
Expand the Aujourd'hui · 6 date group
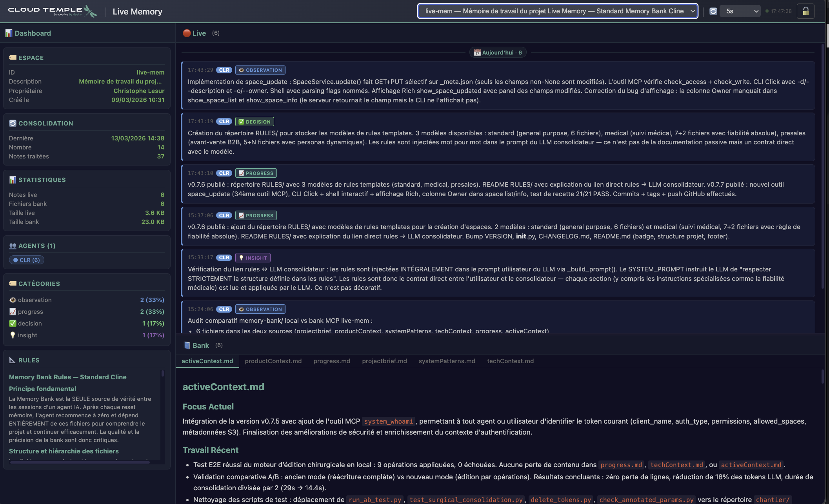click(498, 52)
